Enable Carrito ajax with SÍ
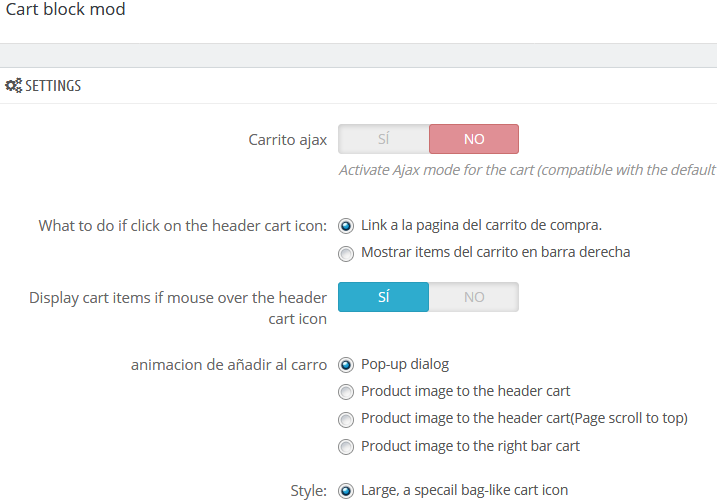This screenshot has width=717, height=503. (x=383, y=139)
